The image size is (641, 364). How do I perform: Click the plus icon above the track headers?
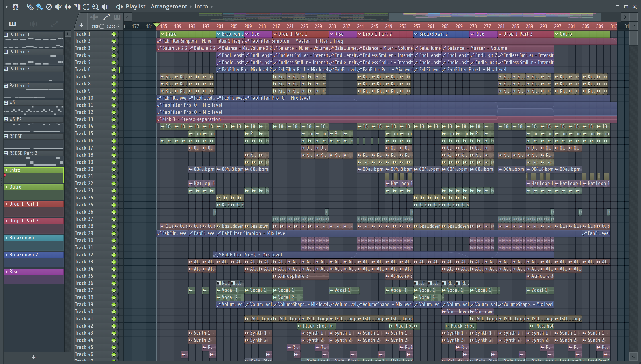pos(81,25)
